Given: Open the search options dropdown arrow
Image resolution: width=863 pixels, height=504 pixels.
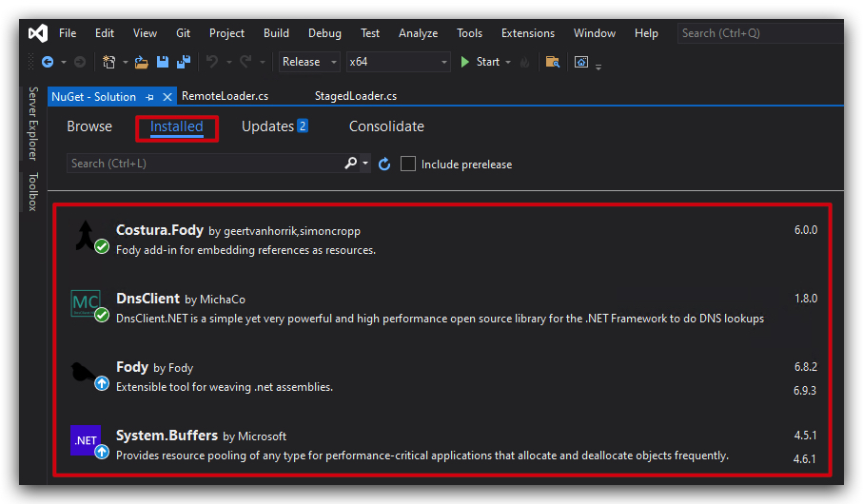Looking at the screenshot, I should pos(365,163).
